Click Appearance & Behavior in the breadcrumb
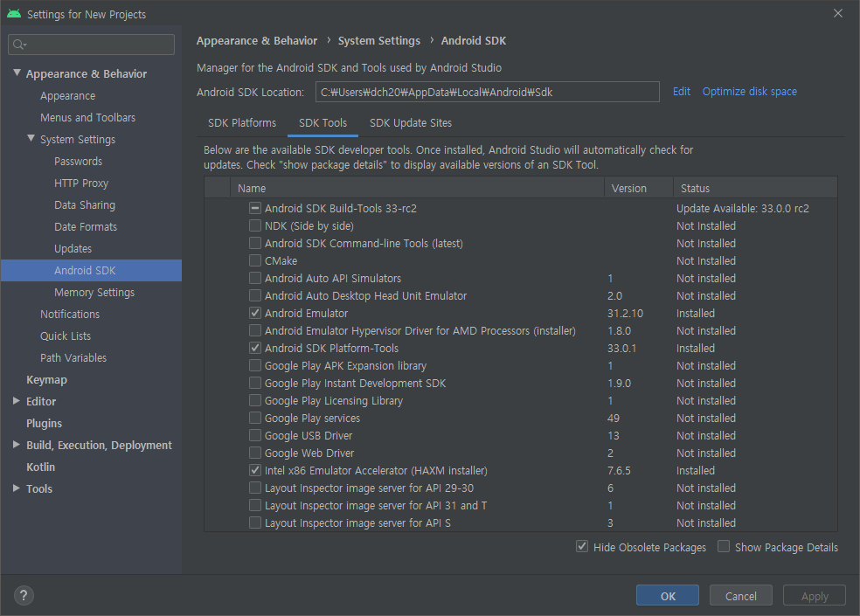The height and width of the screenshot is (616, 860). (x=257, y=40)
